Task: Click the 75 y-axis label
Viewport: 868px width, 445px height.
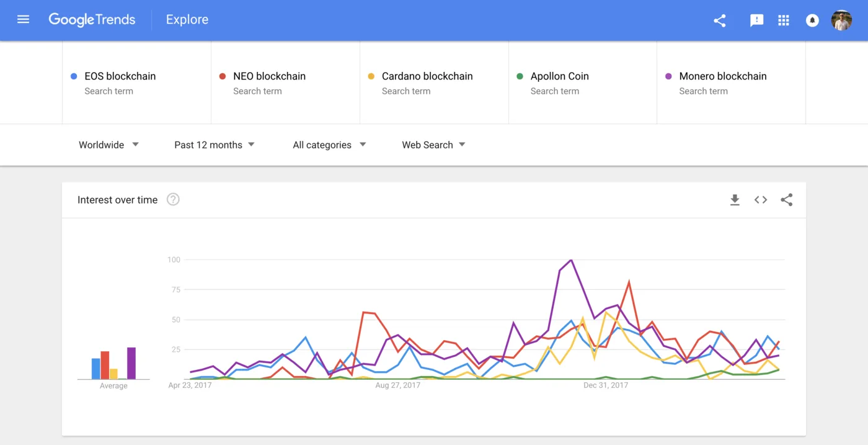Action: click(x=175, y=290)
